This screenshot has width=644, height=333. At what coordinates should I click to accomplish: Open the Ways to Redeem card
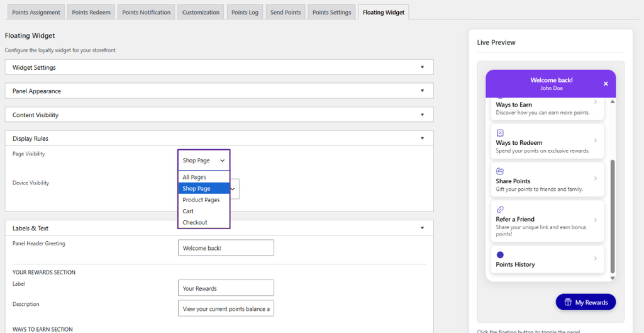548,141
